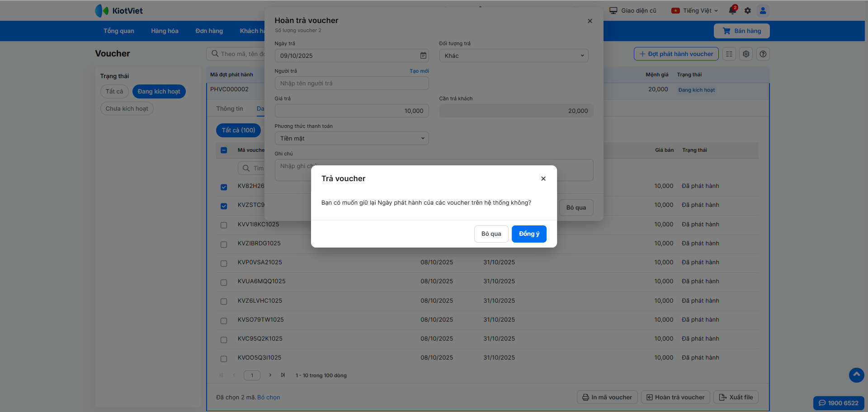Open the user account avatar
This screenshot has height=412, width=868.
point(763,10)
